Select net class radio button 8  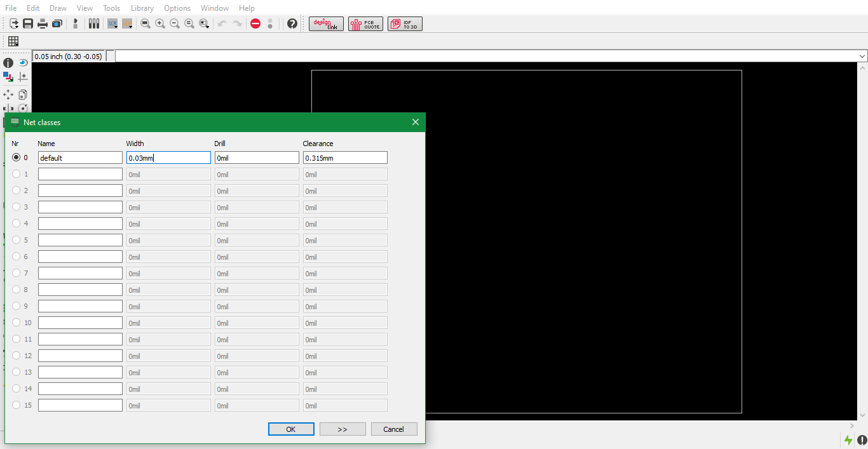coord(17,290)
